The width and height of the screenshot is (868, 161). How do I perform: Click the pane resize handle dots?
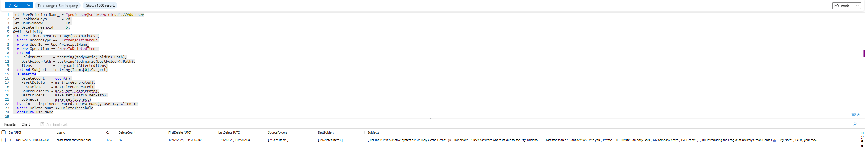click(432, 118)
